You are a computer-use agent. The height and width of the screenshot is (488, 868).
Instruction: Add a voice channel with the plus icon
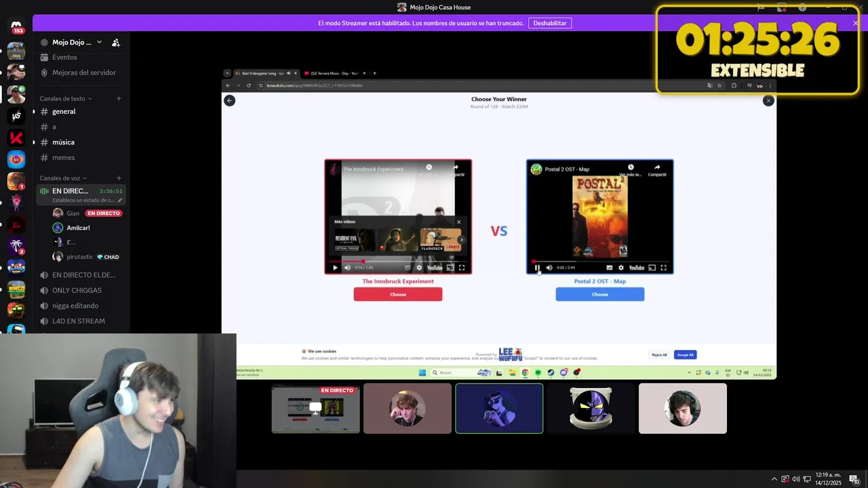click(119, 178)
